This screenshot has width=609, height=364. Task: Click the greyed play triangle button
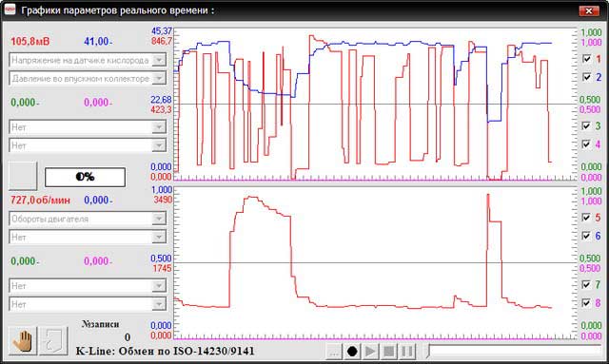(x=370, y=352)
